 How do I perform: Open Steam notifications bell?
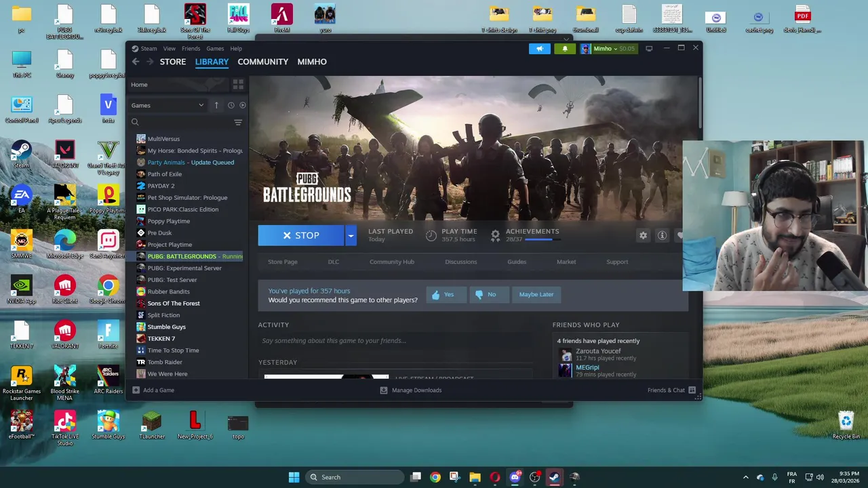tap(564, 49)
